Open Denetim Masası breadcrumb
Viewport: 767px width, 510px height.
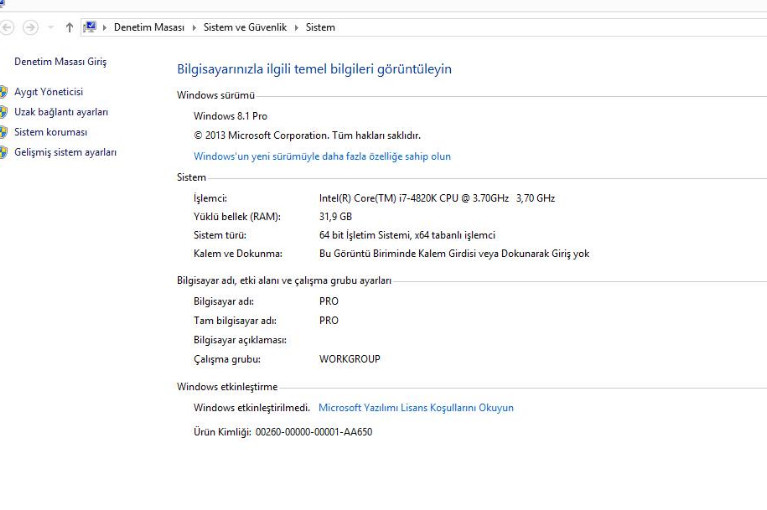[x=149, y=27]
